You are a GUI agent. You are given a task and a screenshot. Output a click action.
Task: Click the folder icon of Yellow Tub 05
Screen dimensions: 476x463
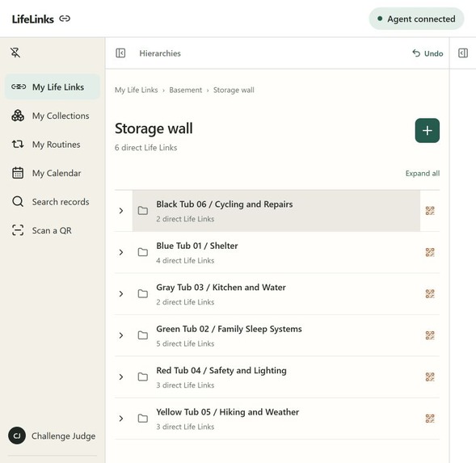[143, 419]
